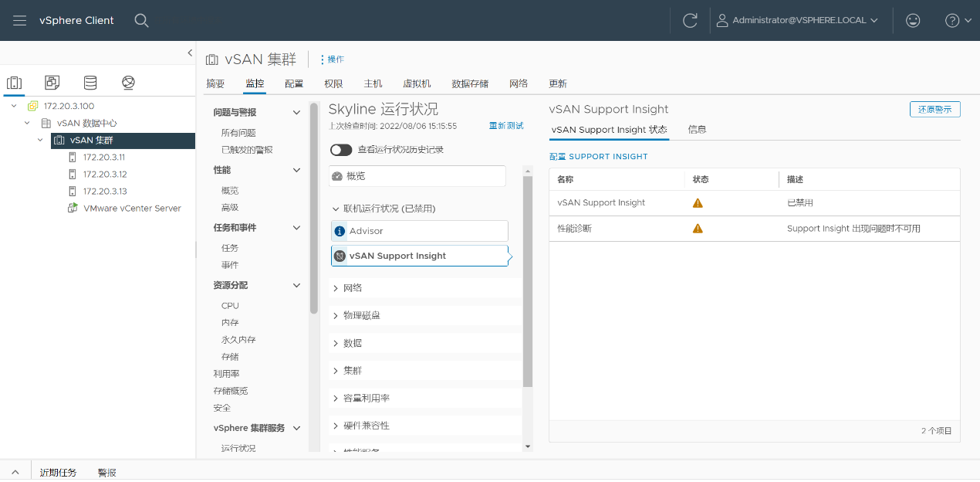Screen dimensions: 980x482
Task: Switch to the 配置 tab
Action: click(294, 83)
